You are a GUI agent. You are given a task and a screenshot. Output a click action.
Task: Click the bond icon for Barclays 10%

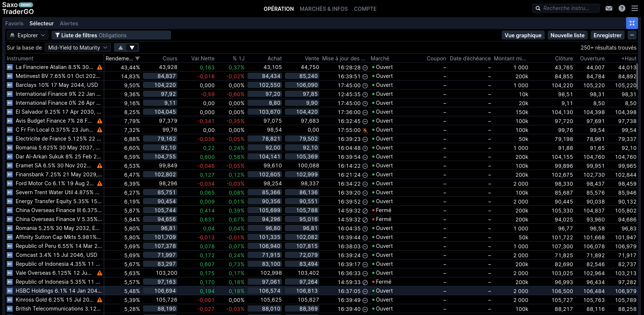pyautogui.click(x=10, y=85)
